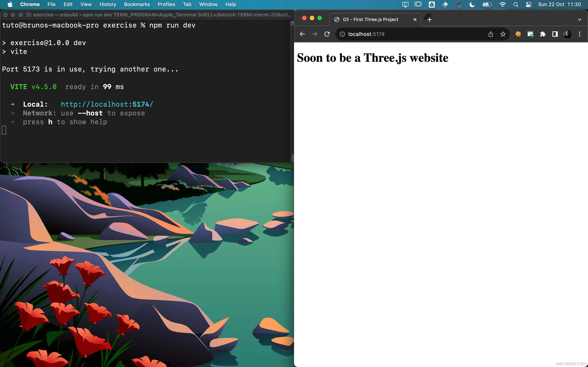The height and width of the screenshot is (367, 588).
Task: Bookmark the page with the star icon
Action: [x=502, y=34]
